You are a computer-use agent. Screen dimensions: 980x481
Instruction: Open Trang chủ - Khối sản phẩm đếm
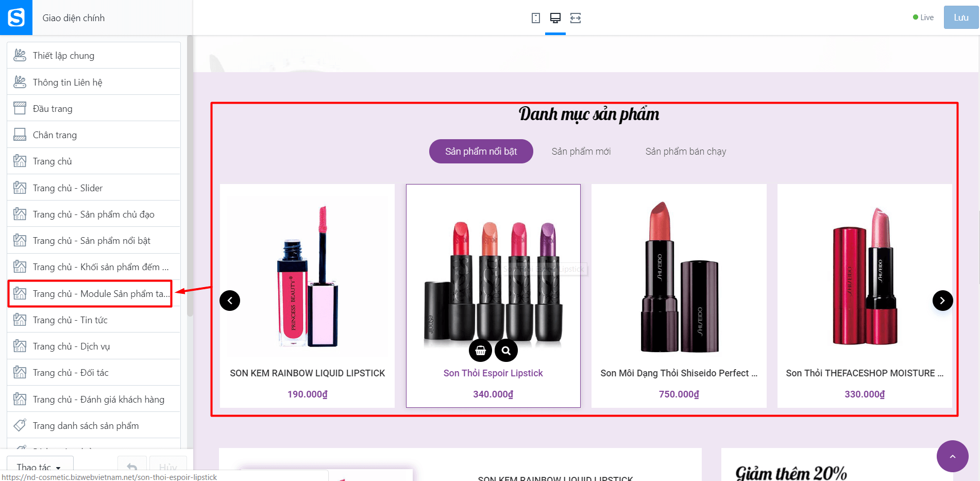pyautogui.click(x=94, y=267)
